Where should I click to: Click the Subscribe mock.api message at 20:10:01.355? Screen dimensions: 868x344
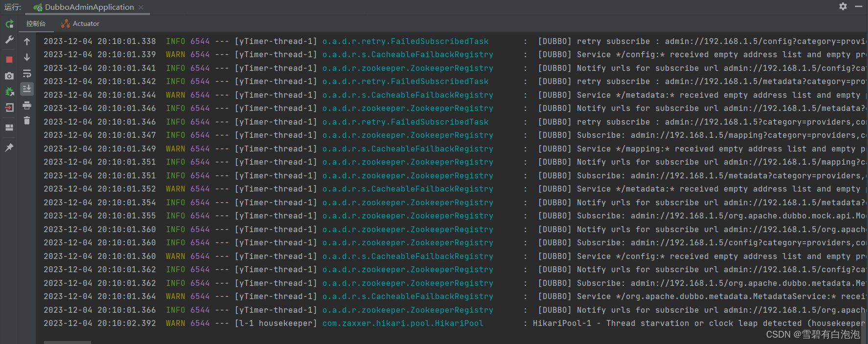coord(702,216)
